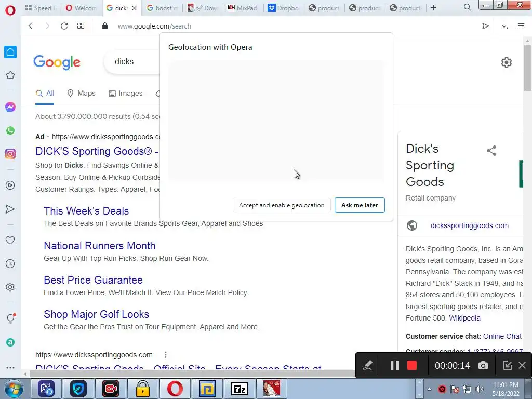Image resolution: width=532 pixels, height=399 pixels.
Task: Open Google quick settings gear
Action: pyautogui.click(x=506, y=62)
